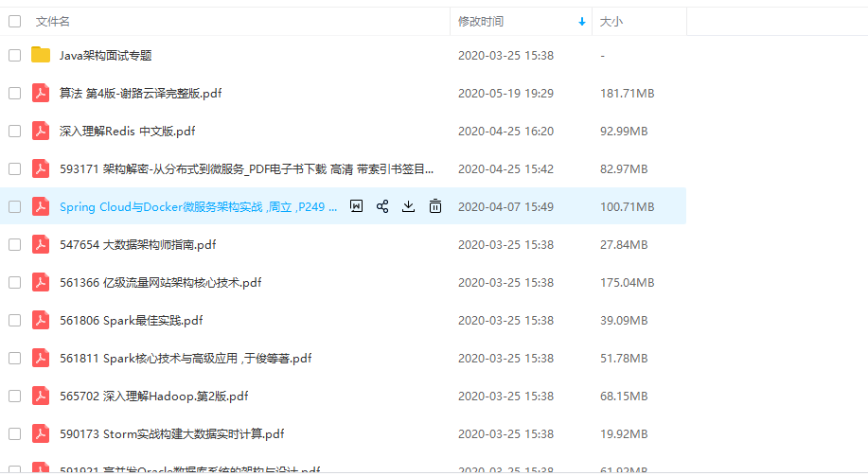Click size value 68.15MB
Screen dimensions: 868x476
pos(624,397)
